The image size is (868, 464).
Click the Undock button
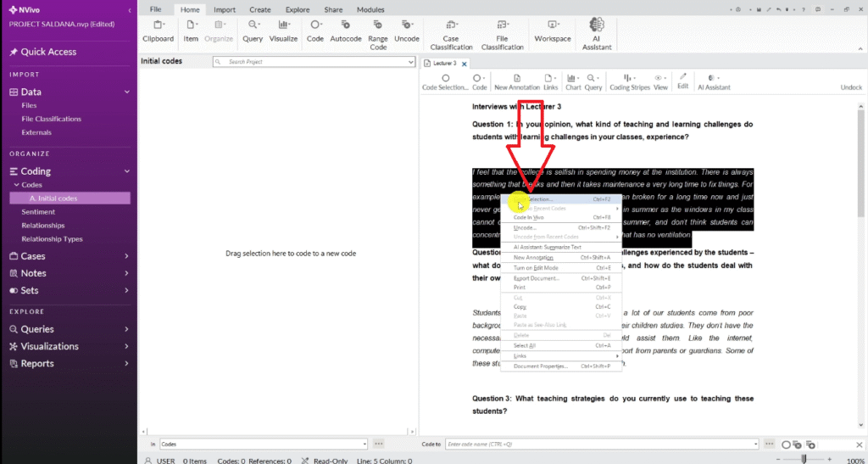(x=851, y=87)
